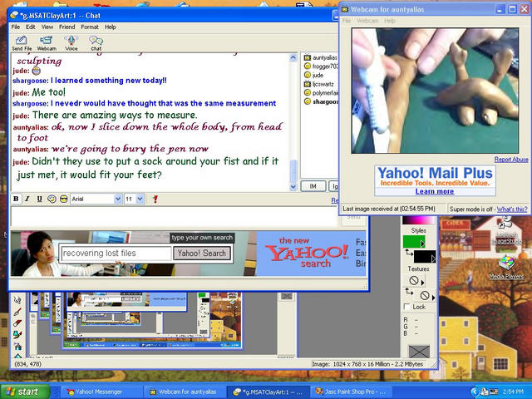Check the Lock checkbox in color palette
532x399 pixels.
406,307
